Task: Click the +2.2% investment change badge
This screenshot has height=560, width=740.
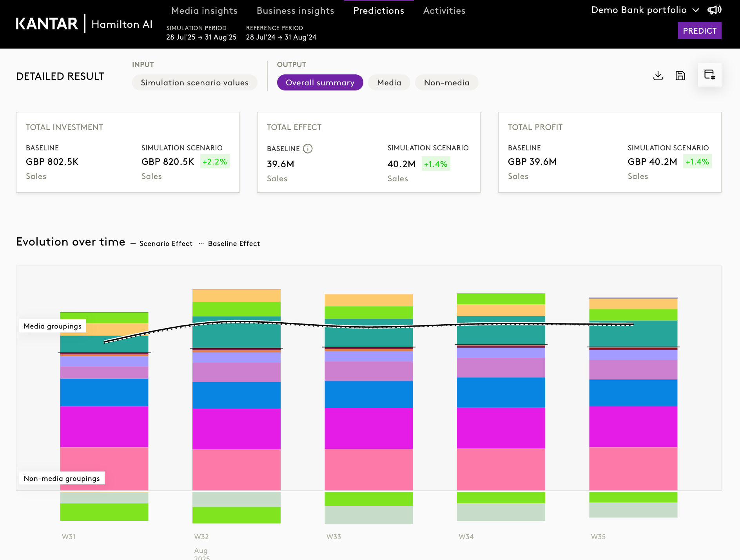Action: click(215, 162)
